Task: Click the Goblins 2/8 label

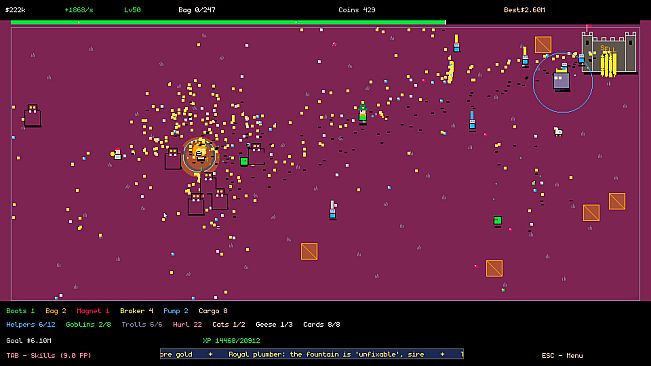Action: pyautogui.click(x=88, y=325)
